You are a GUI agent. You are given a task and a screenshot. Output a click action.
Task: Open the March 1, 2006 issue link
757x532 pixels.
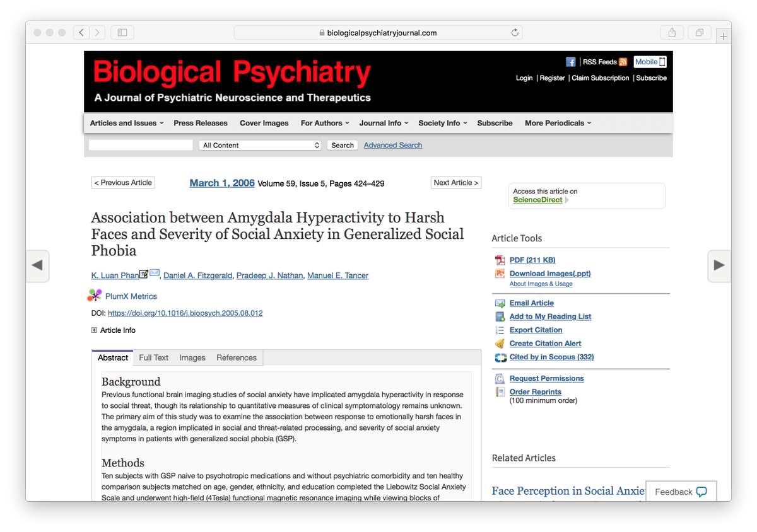(222, 183)
